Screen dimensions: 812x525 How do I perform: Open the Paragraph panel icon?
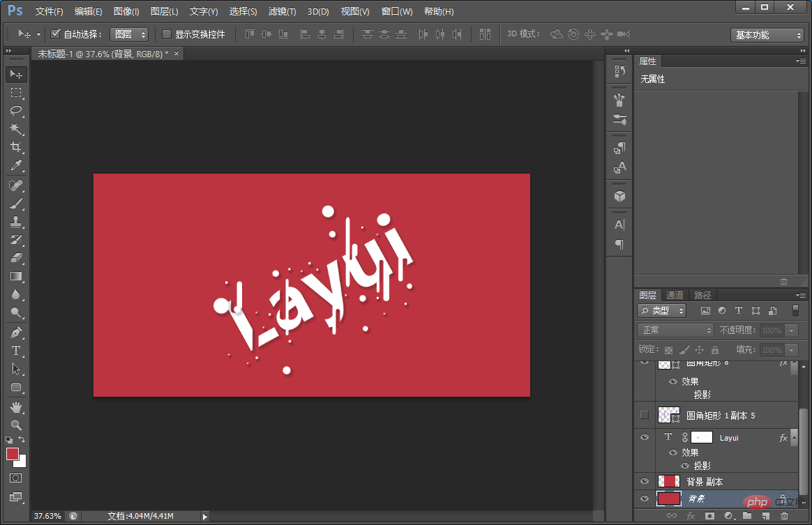pyautogui.click(x=619, y=244)
